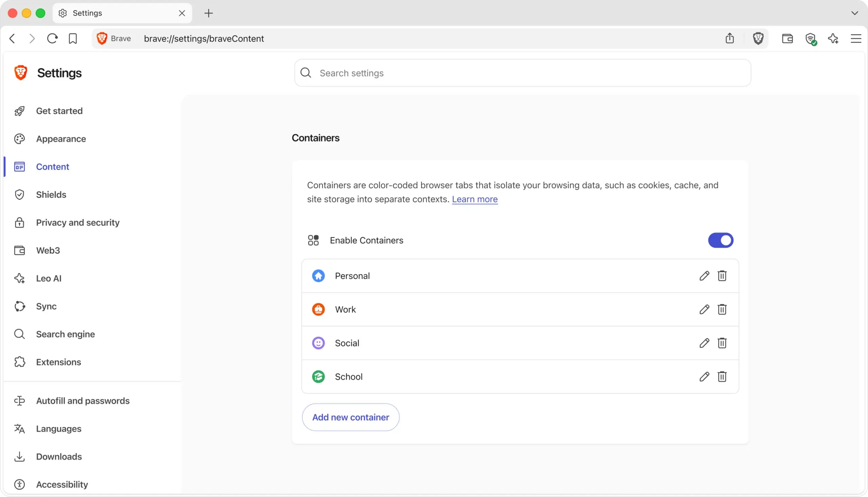The width and height of the screenshot is (868, 497).
Task: Delete the School container
Action: [722, 376]
